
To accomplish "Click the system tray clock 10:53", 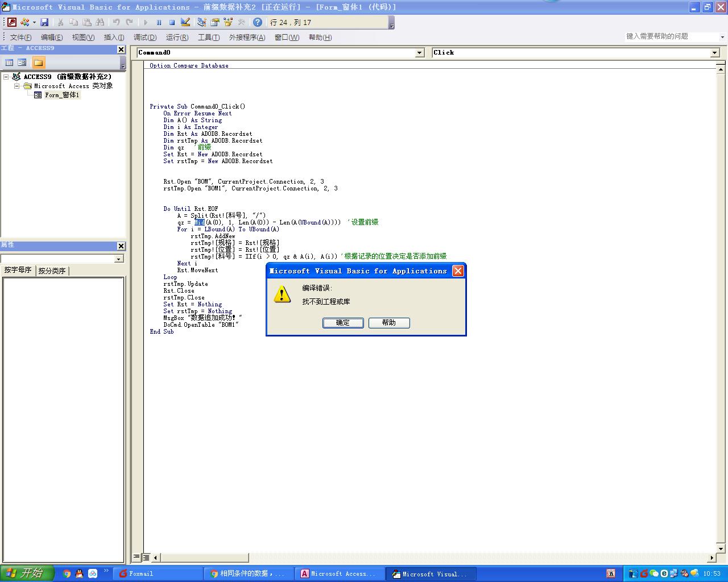I will tap(712, 574).
